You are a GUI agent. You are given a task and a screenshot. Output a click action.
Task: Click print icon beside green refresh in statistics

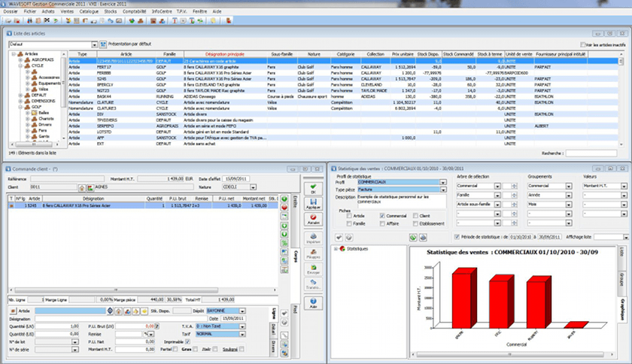(x=423, y=238)
